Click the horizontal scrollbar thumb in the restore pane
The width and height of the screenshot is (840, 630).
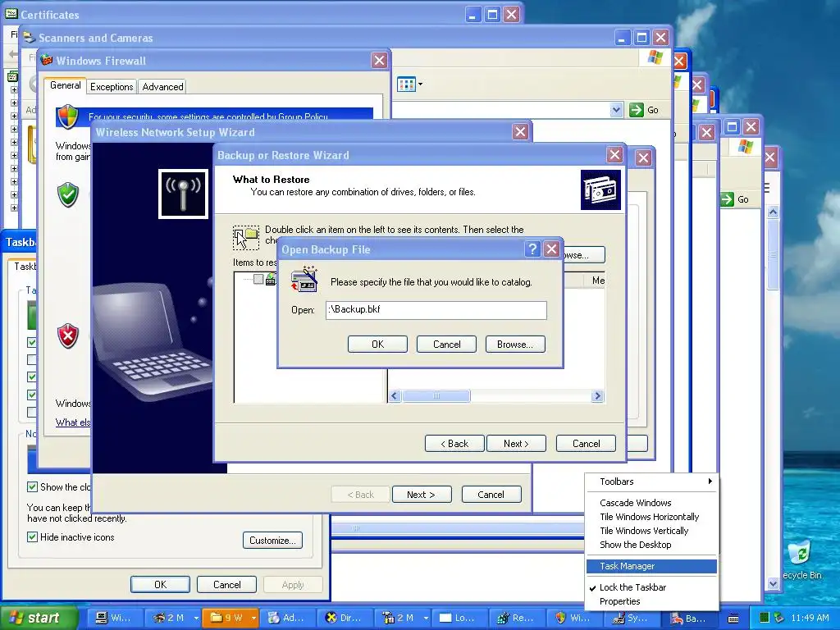click(x=436, y=396)
